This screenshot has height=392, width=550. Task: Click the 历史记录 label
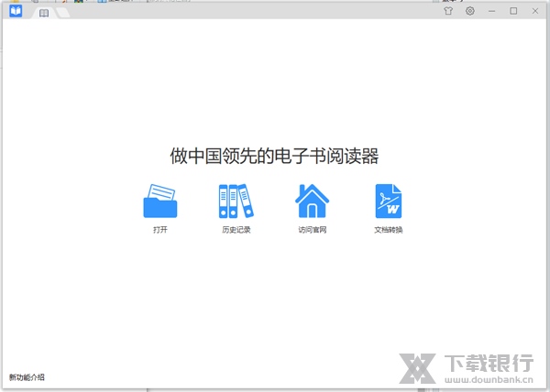(236, 230)
